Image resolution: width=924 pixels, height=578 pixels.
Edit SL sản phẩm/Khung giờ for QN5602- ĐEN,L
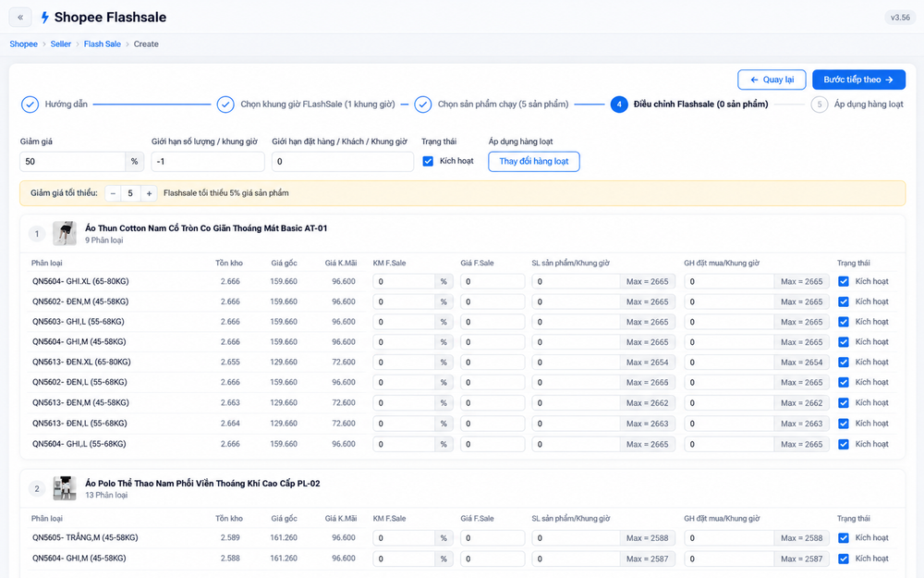[576, 382]
